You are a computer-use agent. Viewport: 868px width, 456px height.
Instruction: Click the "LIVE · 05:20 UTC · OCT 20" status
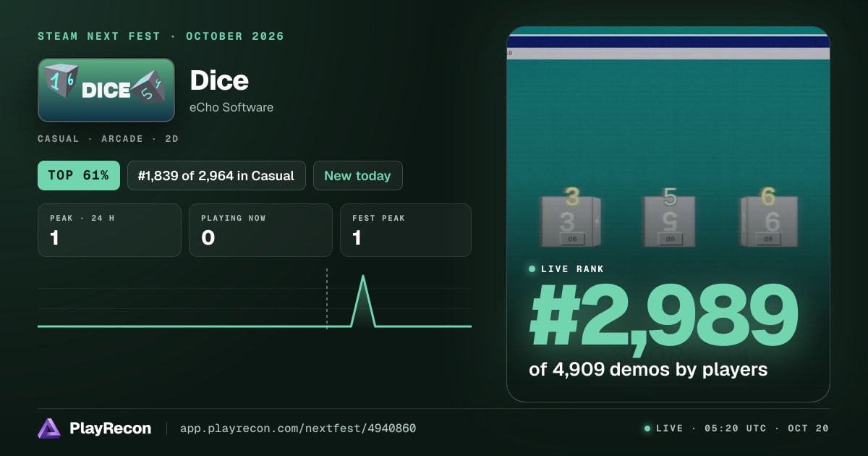[x=736, y=428]
